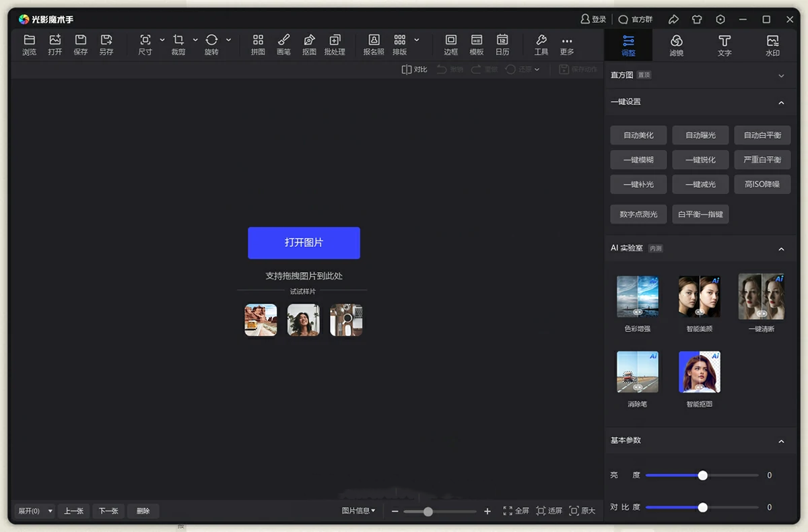
Task: Adjust the 亮度 brightness slider
Action: (702, 475)
